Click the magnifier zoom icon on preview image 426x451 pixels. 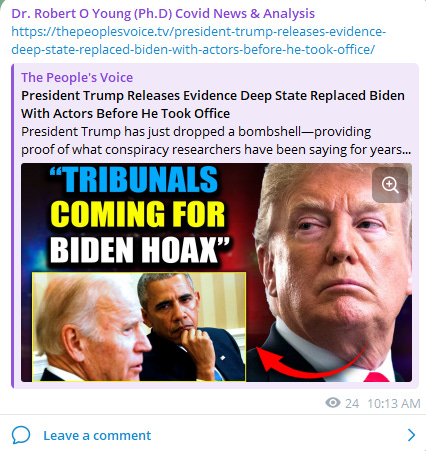390,185
